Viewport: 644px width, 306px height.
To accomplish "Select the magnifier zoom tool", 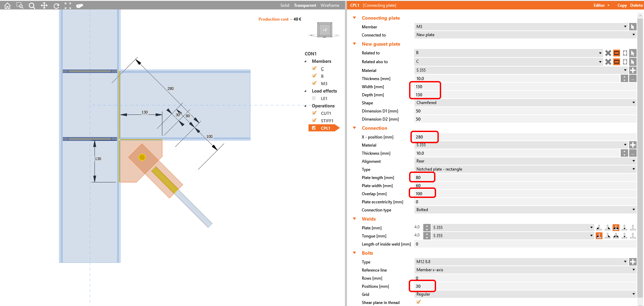I will tap(32, 5).
